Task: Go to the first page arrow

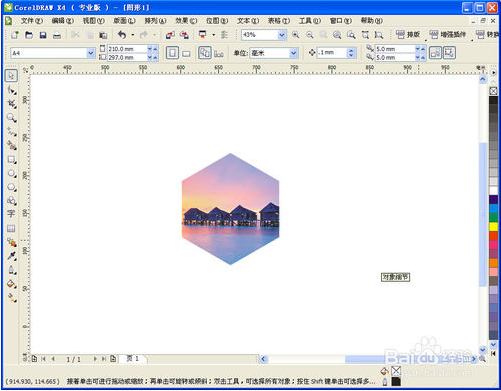Action: [x=43, y=359]
